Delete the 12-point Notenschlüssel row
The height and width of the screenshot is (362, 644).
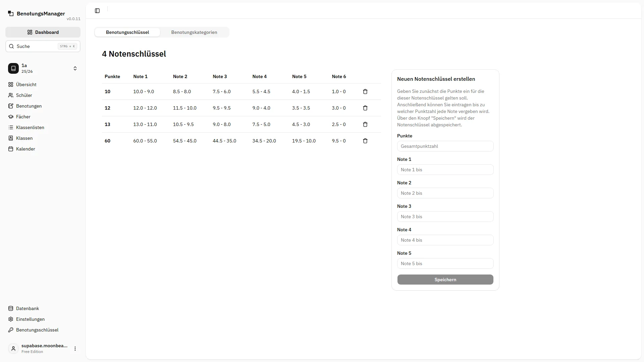pos(365,108)
